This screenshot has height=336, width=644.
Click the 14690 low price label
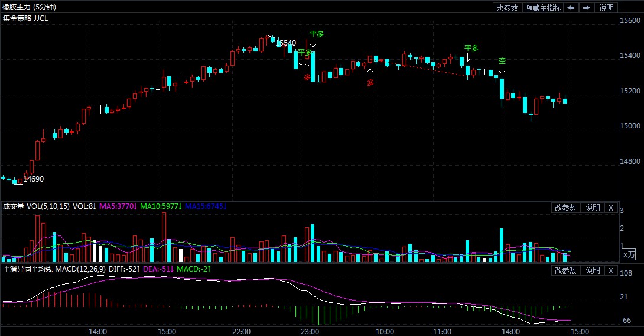pyautogui.click(x=33, y=179)
